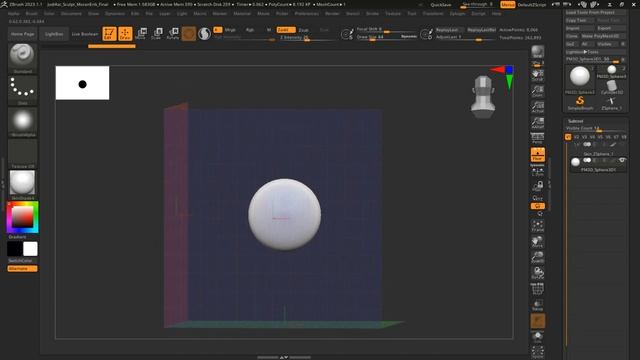The image size is (640, 360).
Task: Click the Qxyz rotation axis icon
Action: point(538,198)
